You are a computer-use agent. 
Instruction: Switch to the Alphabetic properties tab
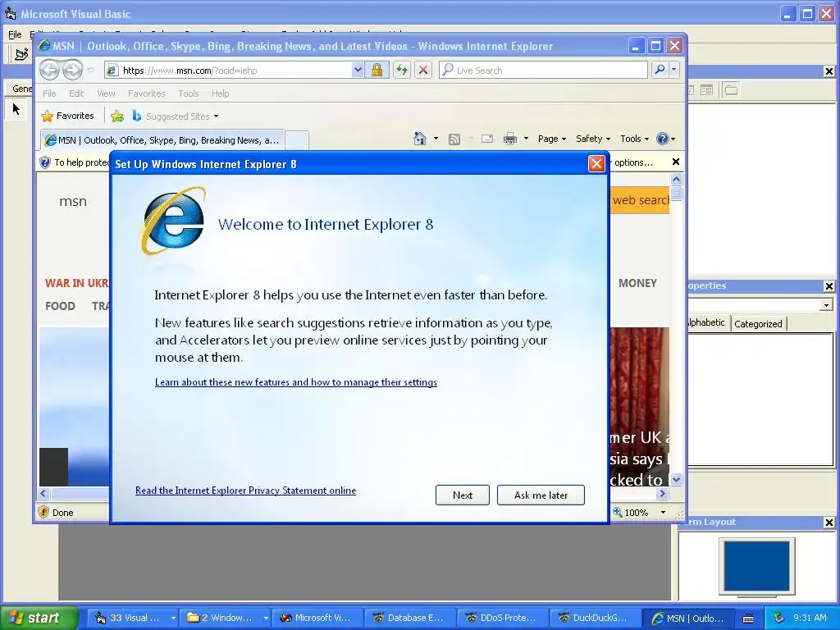(x=707, y=322)
